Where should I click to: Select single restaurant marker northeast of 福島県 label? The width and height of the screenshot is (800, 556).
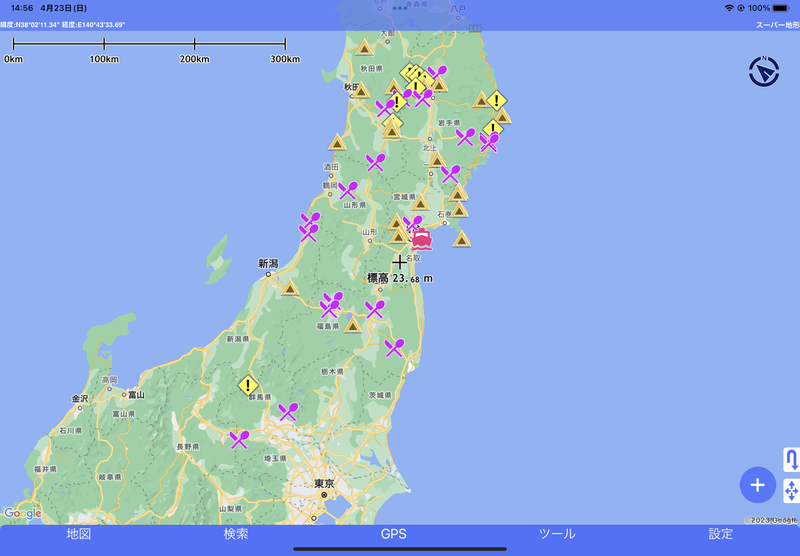(x=375, y=309)
